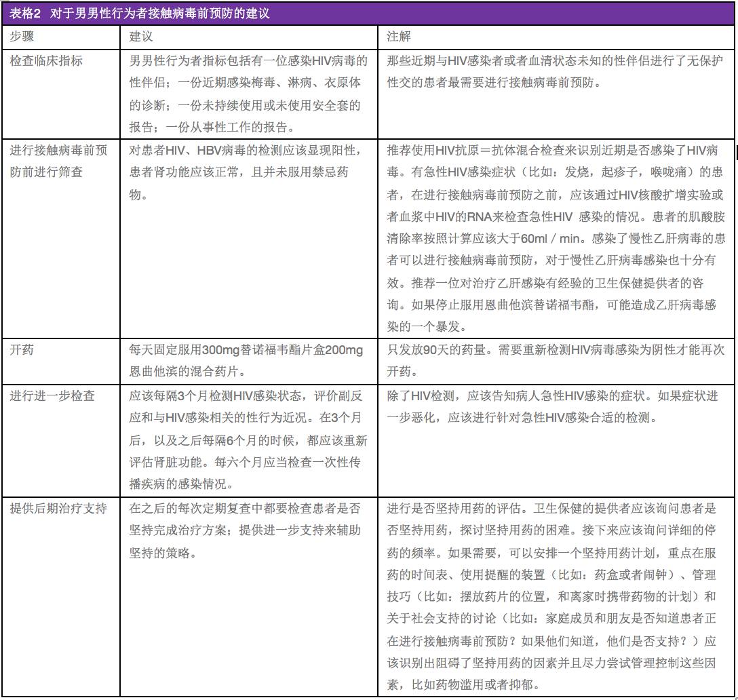Select the suggestion beginning "应该每隔3个月检测"
Viewport: 738px width, 700px height.
click(248, 440)
